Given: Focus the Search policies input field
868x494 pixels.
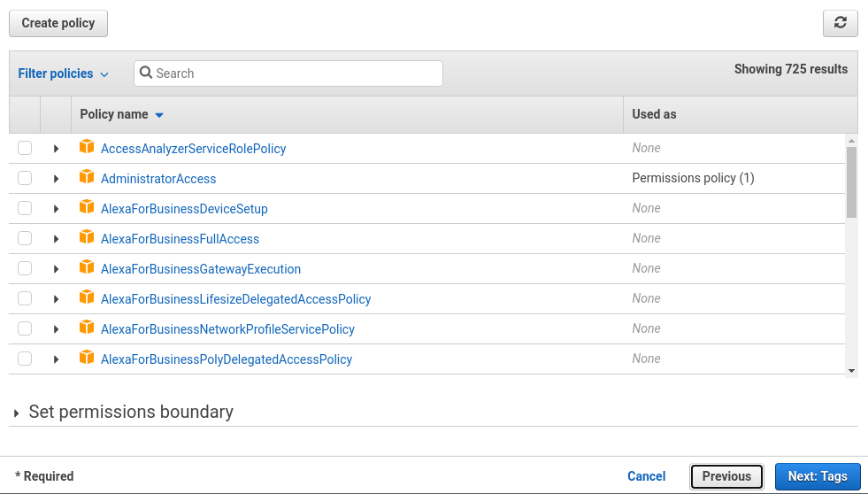Looking at the screenshot, I should pos(288,73).
